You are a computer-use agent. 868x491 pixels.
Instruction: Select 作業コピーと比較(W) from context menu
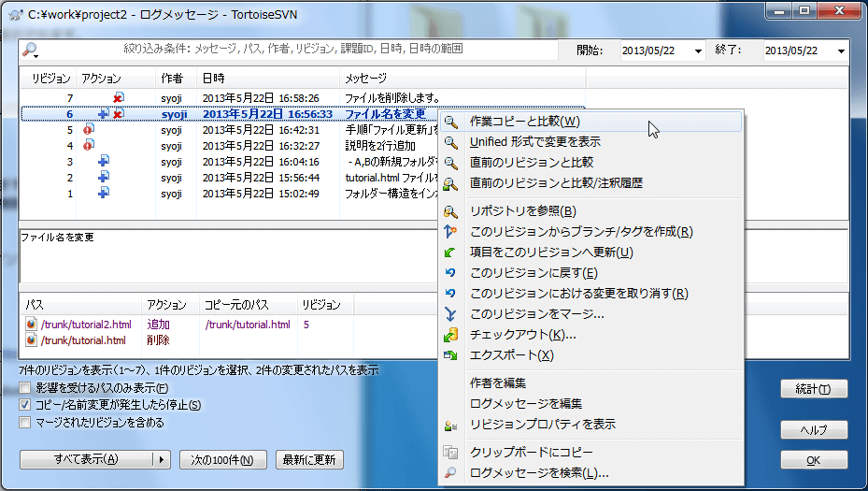pos(591,122)
